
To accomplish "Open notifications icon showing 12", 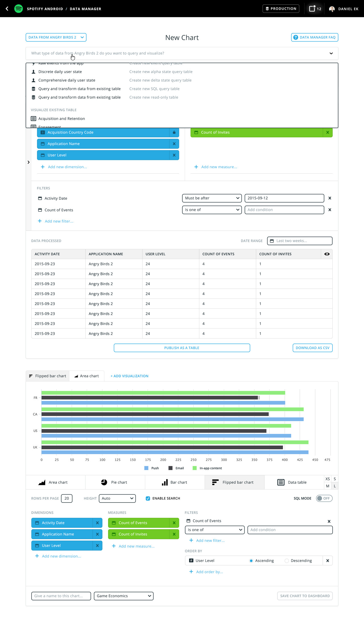I will [x=315, y=9].
